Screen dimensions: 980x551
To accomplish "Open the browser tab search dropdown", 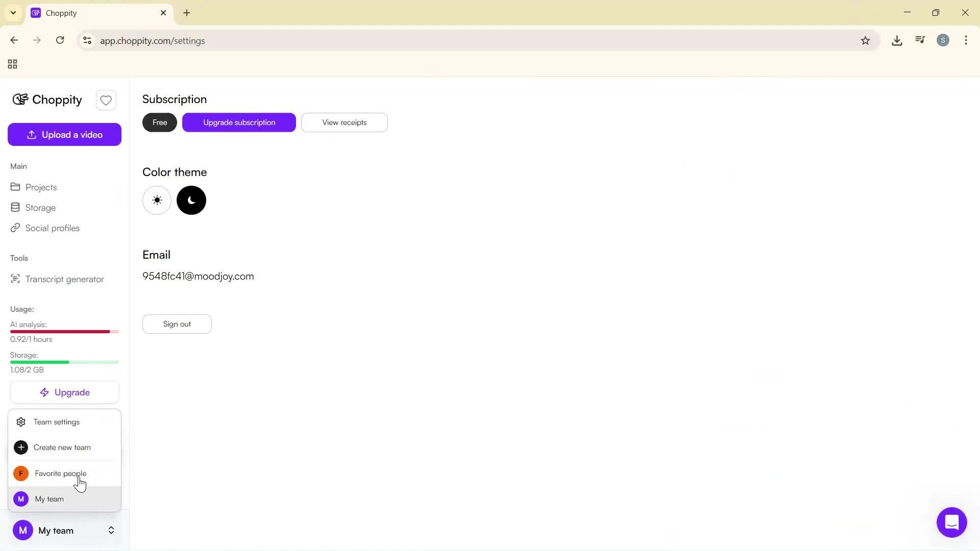I will pos(13,13).
